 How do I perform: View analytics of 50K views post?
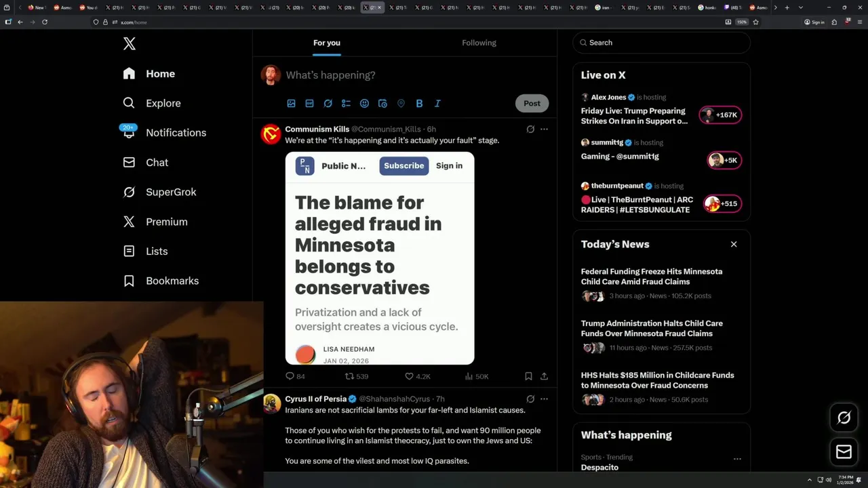click(x=477, y=376)
